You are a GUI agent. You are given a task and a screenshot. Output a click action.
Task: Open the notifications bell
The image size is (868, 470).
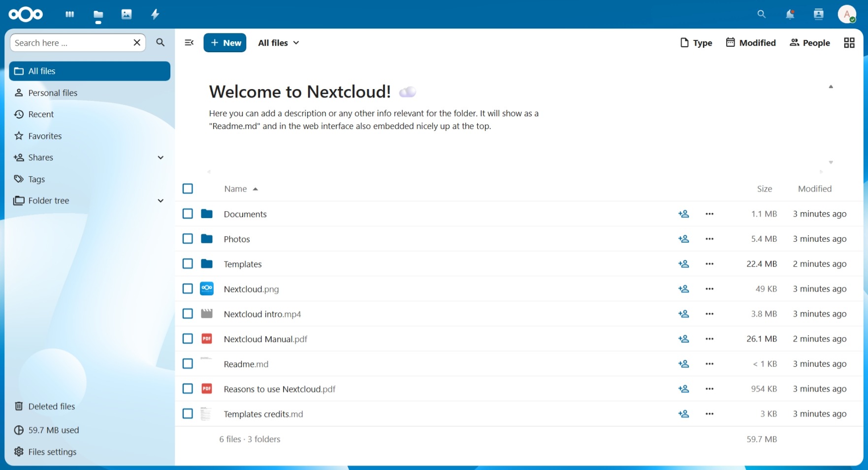pos(790,14)
